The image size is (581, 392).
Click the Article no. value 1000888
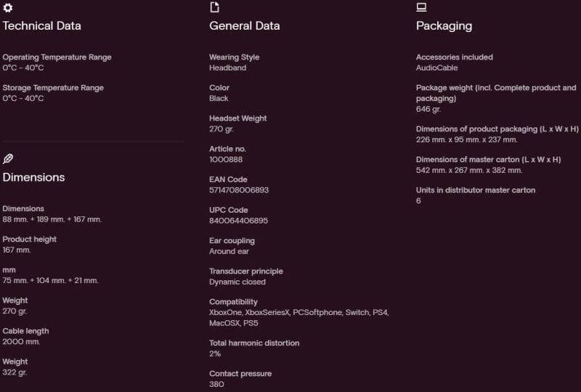click(226, 160)
